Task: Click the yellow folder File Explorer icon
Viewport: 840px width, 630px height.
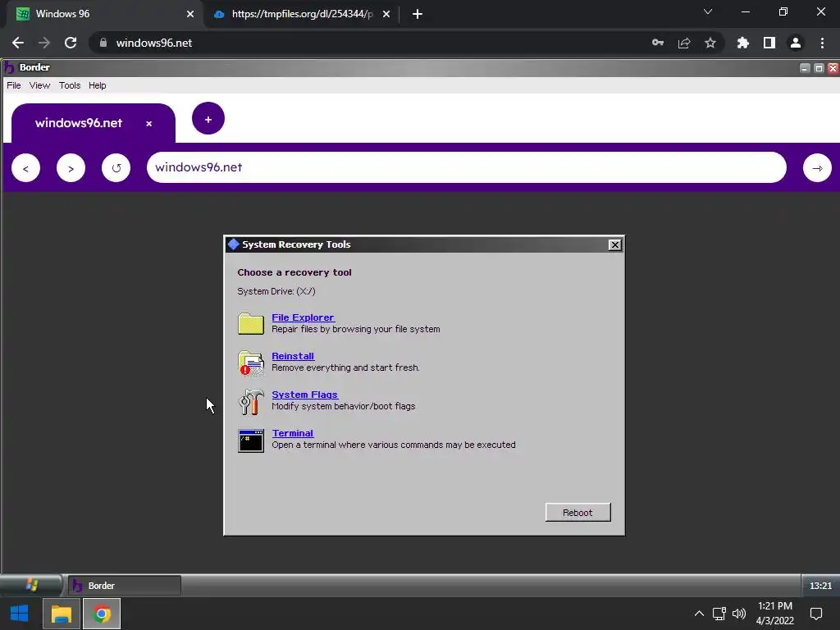Action: coord(251,323)
